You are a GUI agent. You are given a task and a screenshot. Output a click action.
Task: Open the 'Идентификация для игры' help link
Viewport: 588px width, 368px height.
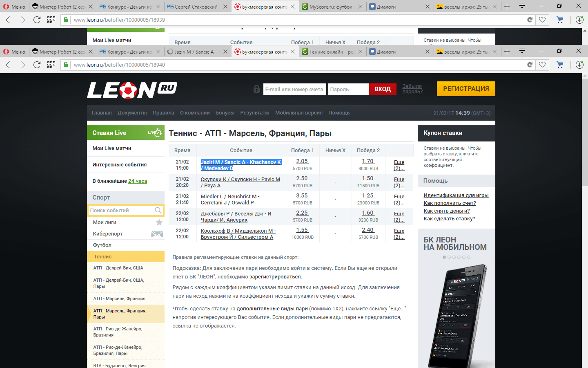click(x=456, y=195)
